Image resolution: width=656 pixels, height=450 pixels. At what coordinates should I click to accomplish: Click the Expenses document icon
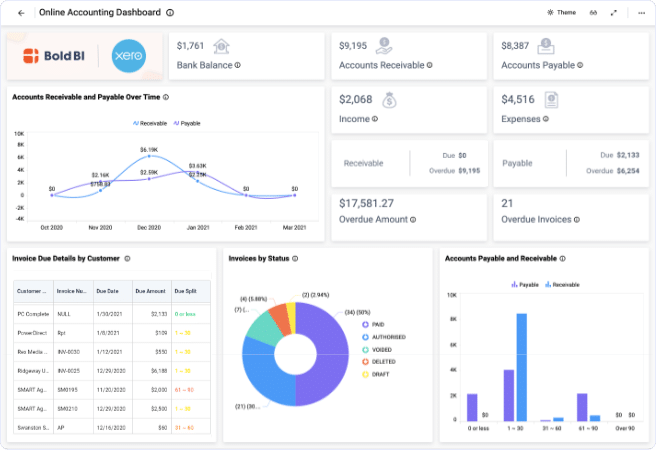(x=551, y=100)
